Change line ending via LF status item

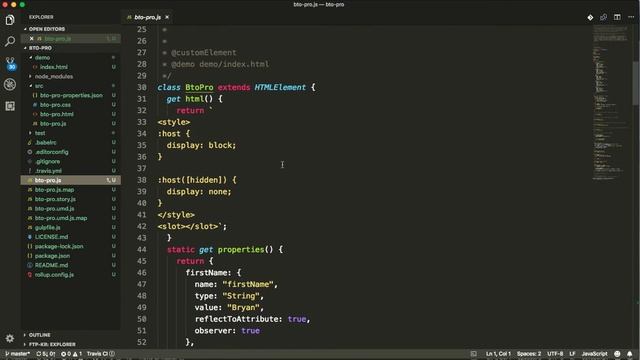click(572, 354)
